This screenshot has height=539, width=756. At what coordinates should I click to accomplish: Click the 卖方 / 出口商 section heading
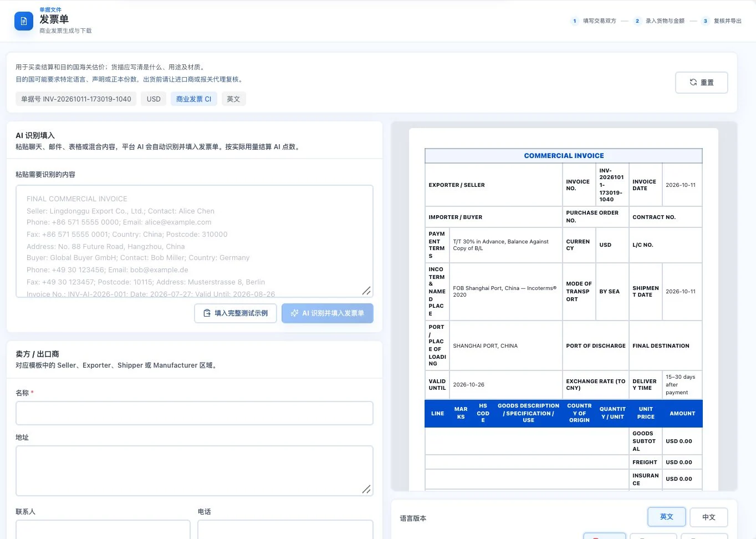click(37, 354)
